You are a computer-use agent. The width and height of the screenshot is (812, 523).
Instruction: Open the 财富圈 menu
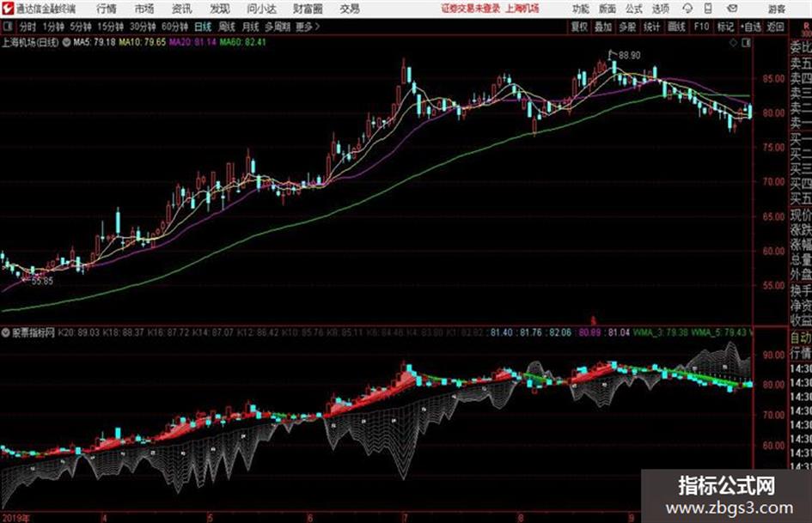308,9
